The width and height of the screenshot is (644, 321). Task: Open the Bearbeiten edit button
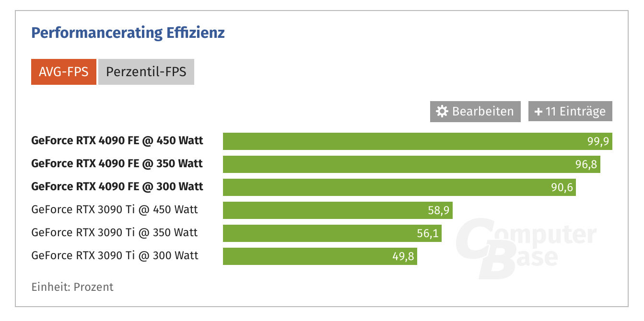coord(475,112)
